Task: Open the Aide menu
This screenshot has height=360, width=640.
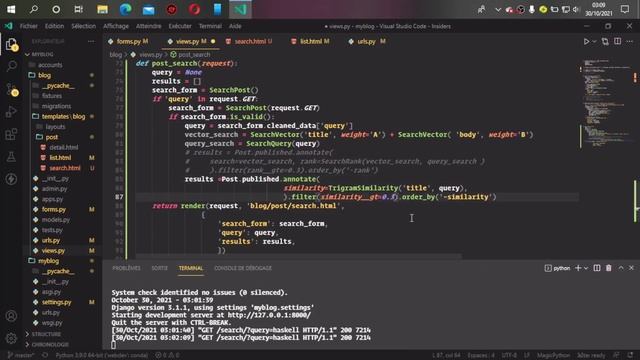Action: (235, 26)
